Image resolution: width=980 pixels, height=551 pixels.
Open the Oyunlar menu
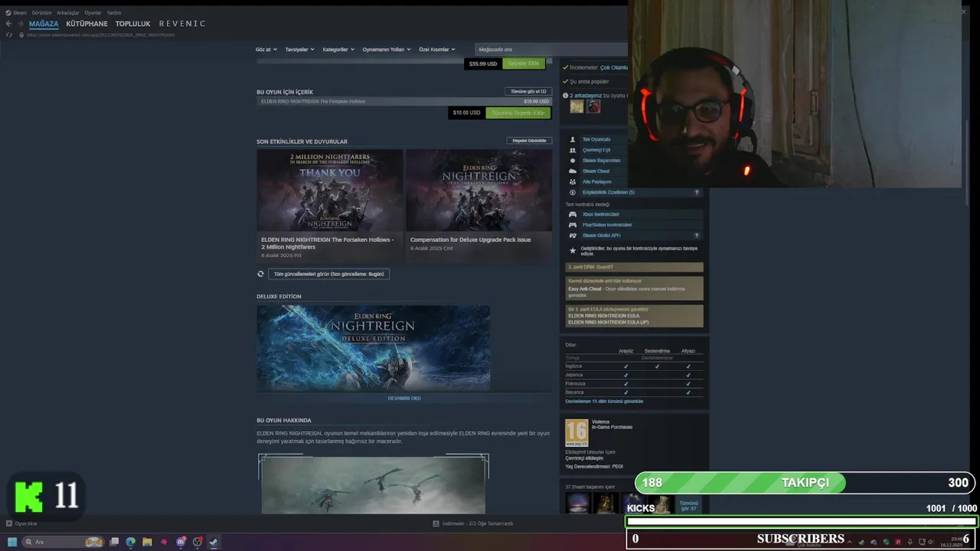(x=93, y=13)
